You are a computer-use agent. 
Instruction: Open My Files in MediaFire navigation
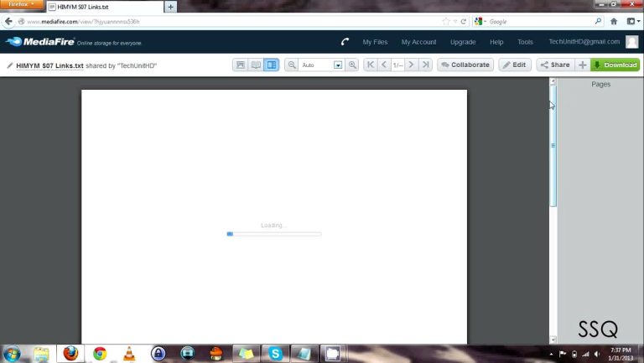coord(376,42)
